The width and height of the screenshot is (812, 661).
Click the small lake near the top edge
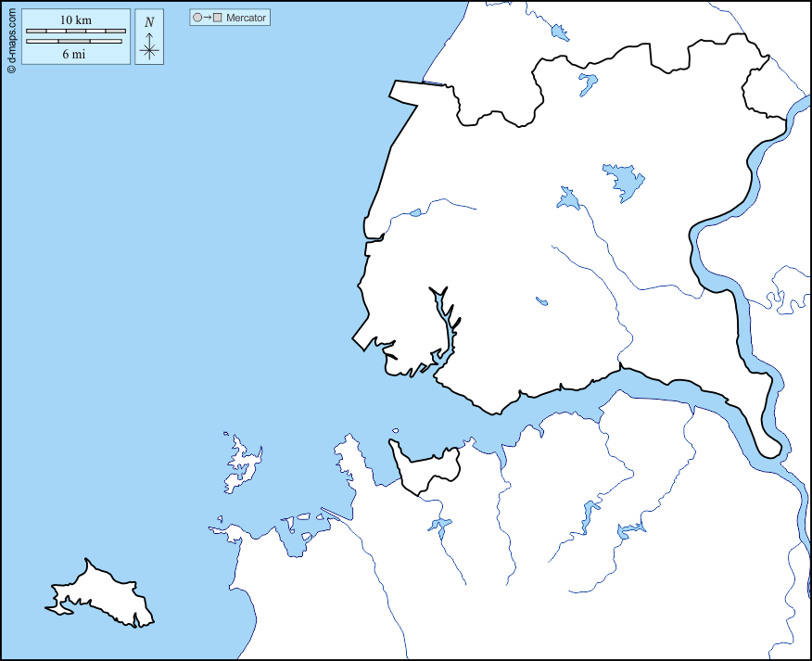point(559,32)
